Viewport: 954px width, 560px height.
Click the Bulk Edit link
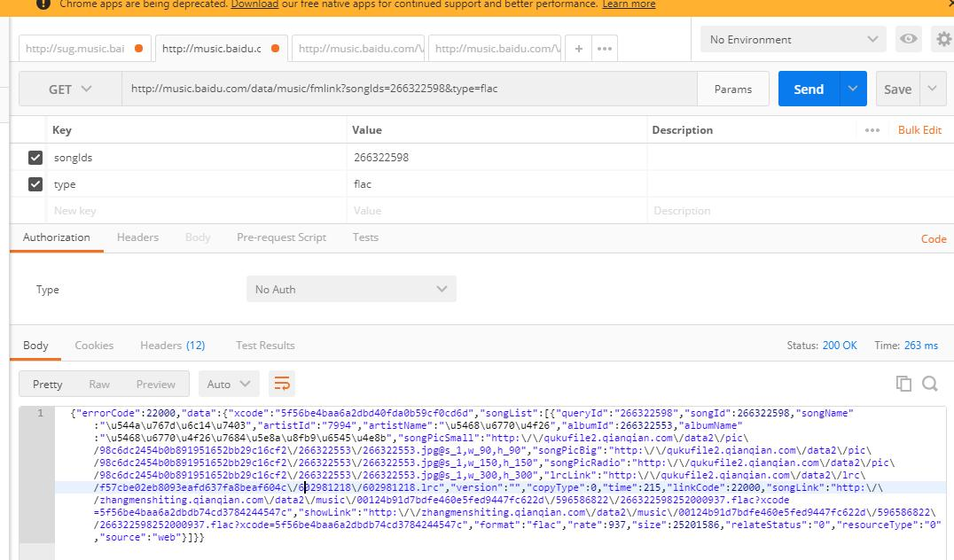(919, 130)
